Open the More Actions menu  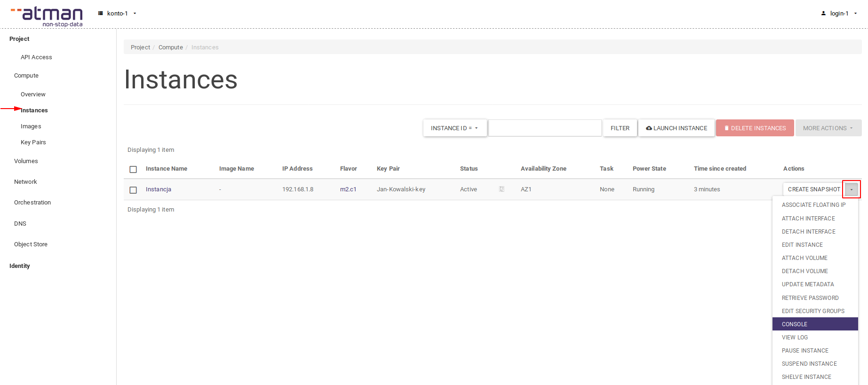click(828, 128)
